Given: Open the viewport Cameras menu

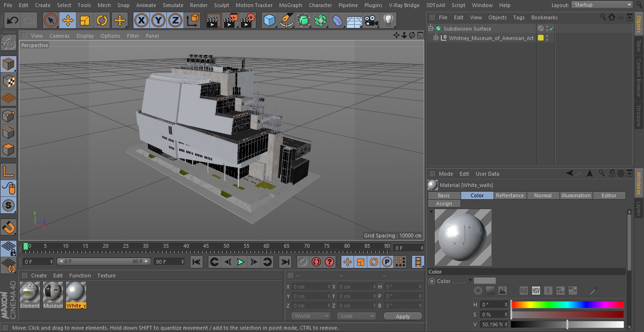Looking at the screenshot, I should pyautogui.click(x=59, y=36).
